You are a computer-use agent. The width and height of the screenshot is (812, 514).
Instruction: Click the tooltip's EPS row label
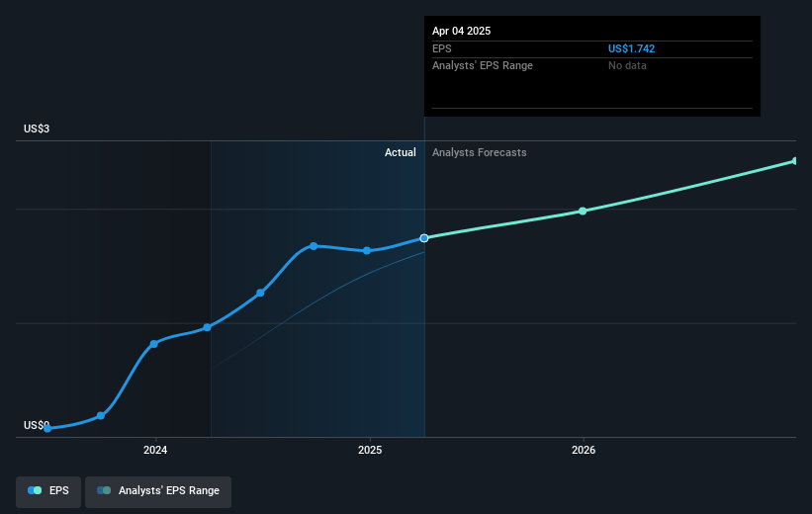[x=442, y=48]
